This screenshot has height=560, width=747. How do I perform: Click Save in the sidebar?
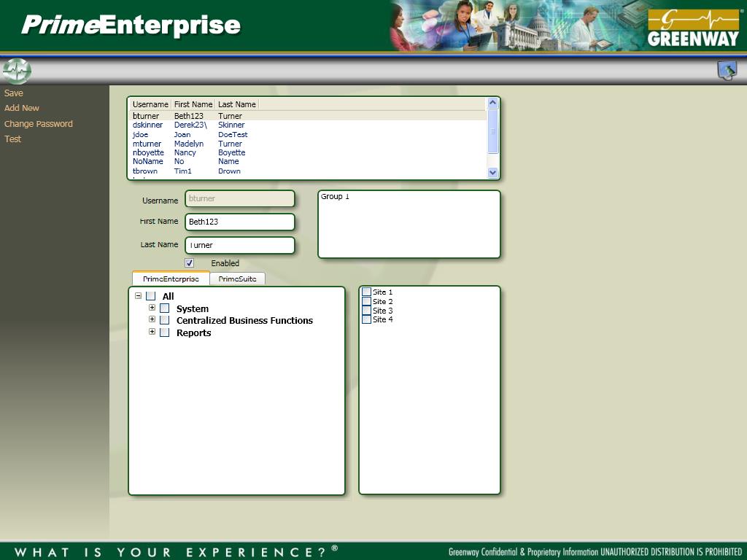point(14,93)
